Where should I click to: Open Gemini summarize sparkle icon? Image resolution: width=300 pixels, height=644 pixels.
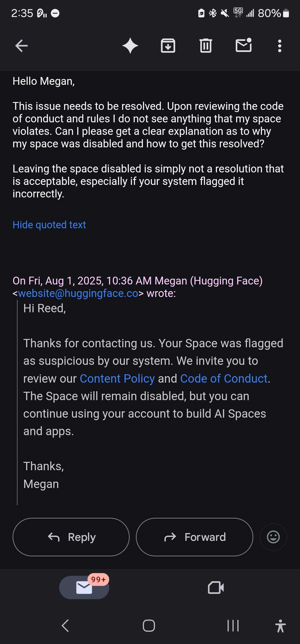click(x=130, y=46)
